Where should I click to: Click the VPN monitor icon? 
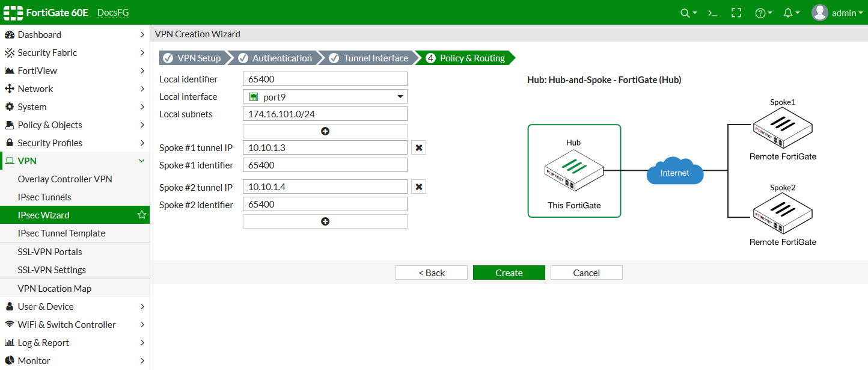(x=9, y=161)
